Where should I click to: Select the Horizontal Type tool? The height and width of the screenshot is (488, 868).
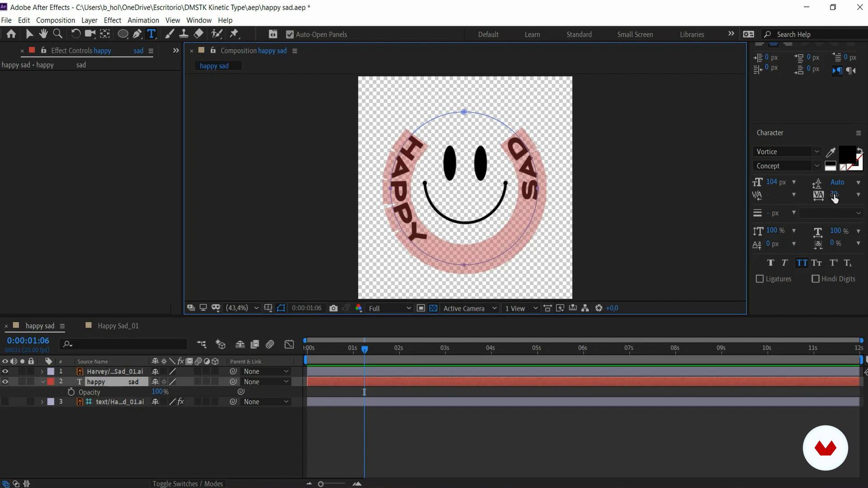click(151, 34)
